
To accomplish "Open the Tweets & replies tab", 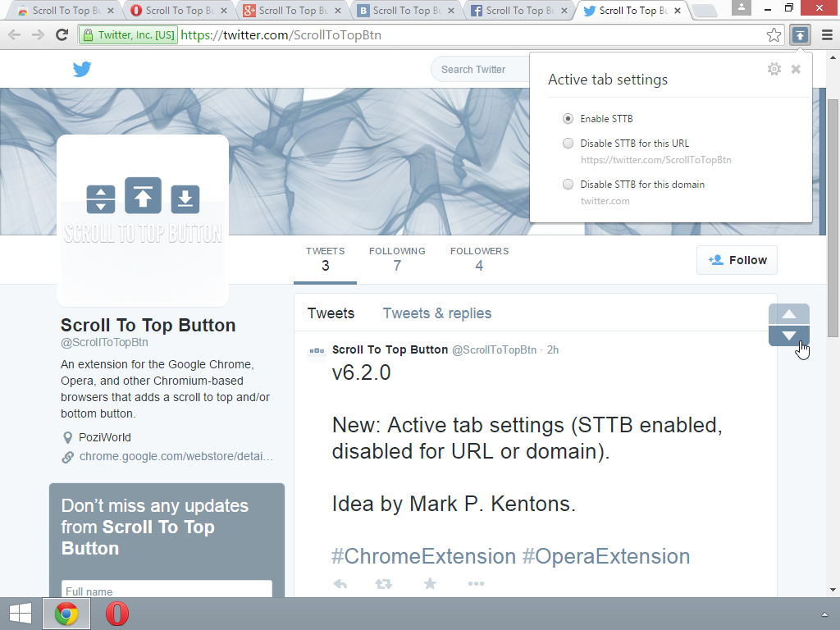I will [436, 313].
